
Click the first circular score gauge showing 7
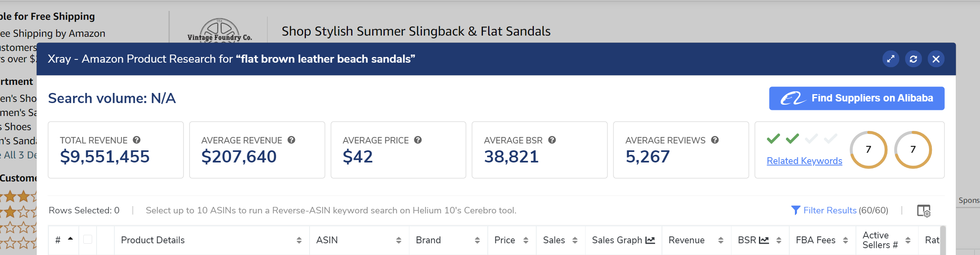coord(868,150)
